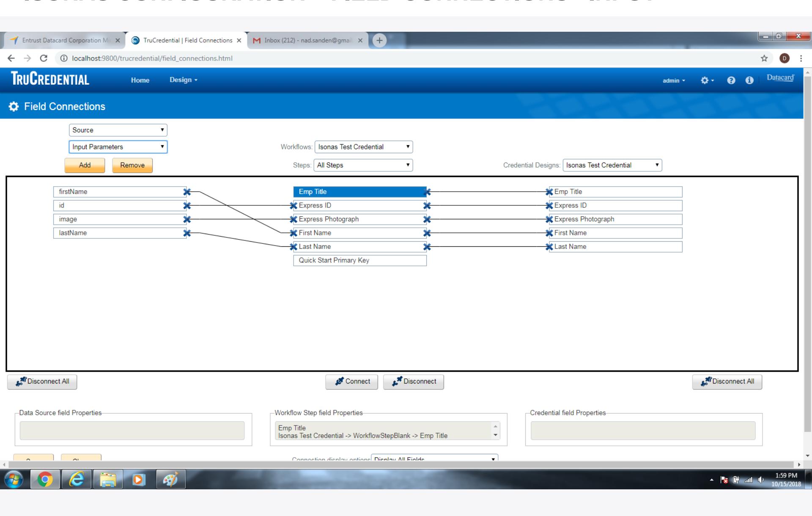Reload the page
The image size is (812, 516).
click(x=44, y=58)
